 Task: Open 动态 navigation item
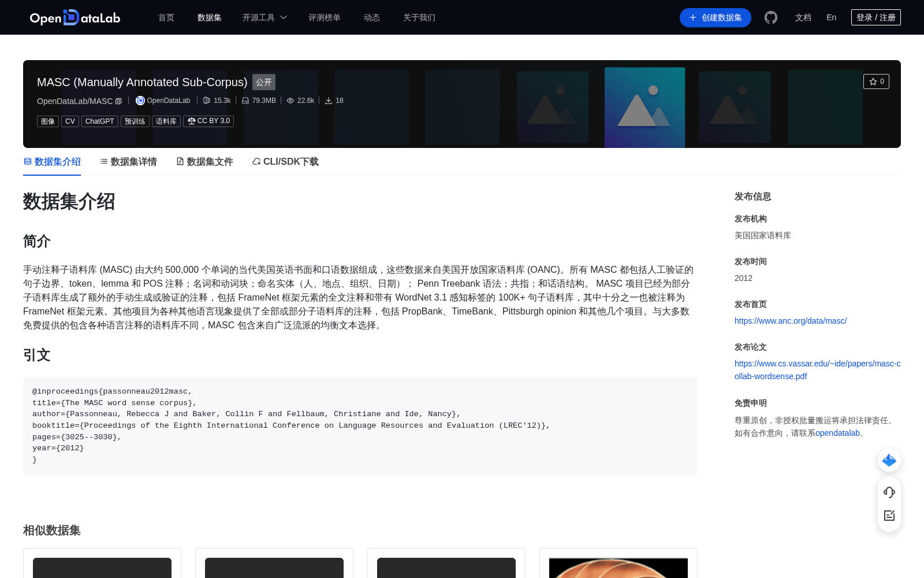click(372, 17)
